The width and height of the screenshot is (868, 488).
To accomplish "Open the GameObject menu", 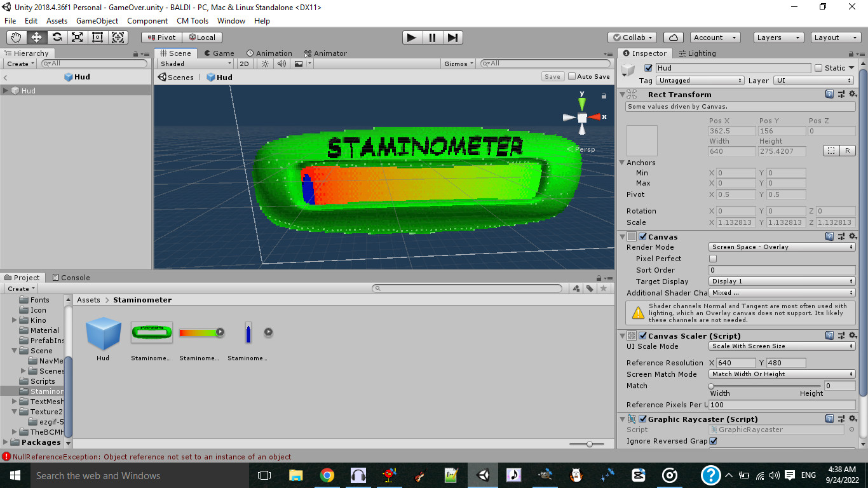I will [97, 20].
